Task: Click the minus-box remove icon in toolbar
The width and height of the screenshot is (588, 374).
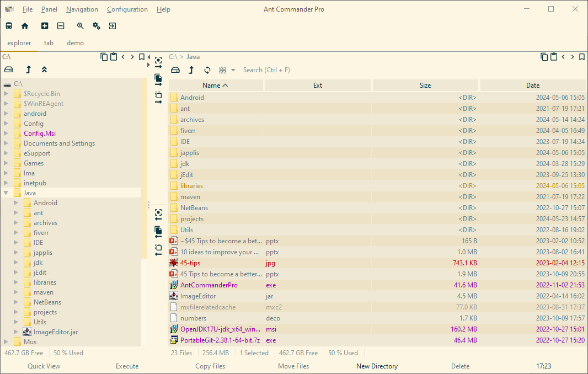Action: (61, 26)
